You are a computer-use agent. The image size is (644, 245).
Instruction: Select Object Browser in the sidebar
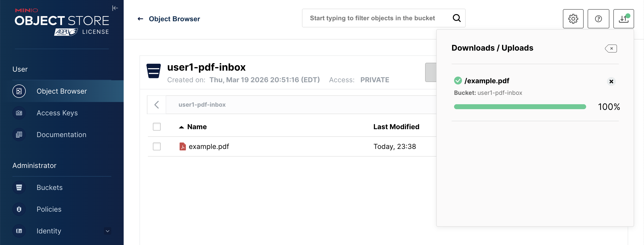click(x=62, y=91)
